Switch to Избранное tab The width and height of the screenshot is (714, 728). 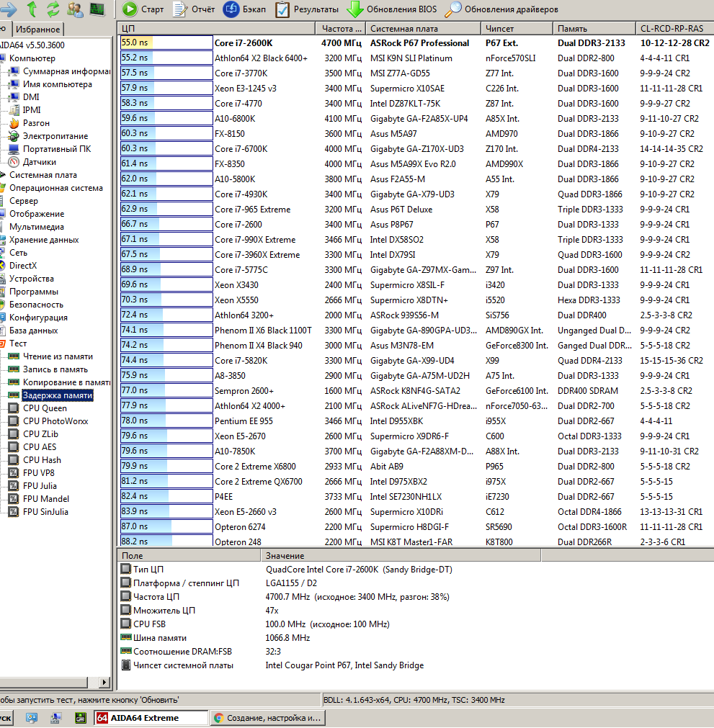coord(38,30)
